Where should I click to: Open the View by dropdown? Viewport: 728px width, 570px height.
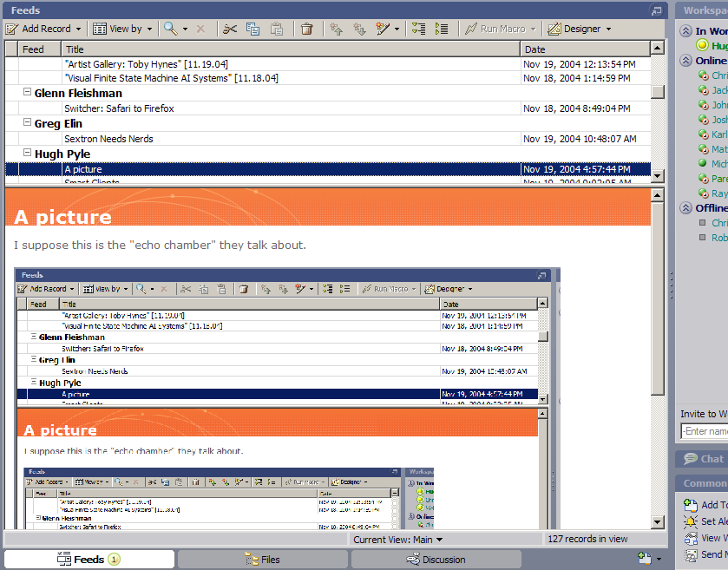pyautogui.click(x=122, y=29)
